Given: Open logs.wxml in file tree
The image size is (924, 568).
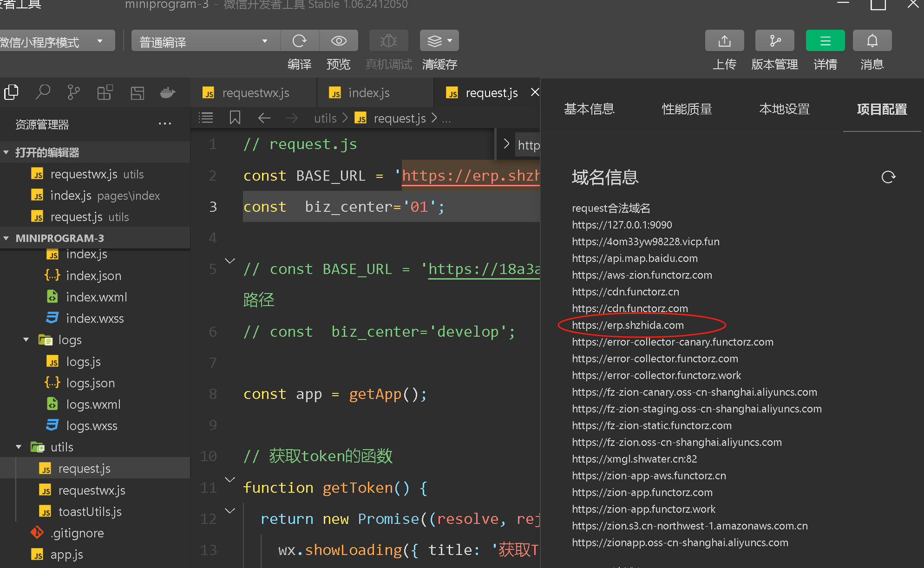Looking at the screenshot, I should [x=95, y=405].
